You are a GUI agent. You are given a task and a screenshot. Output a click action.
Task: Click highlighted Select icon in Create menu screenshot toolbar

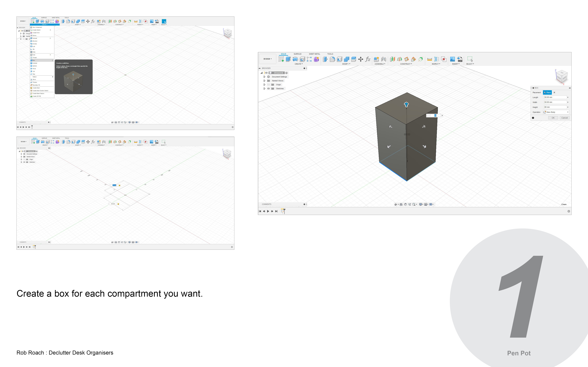164,21
